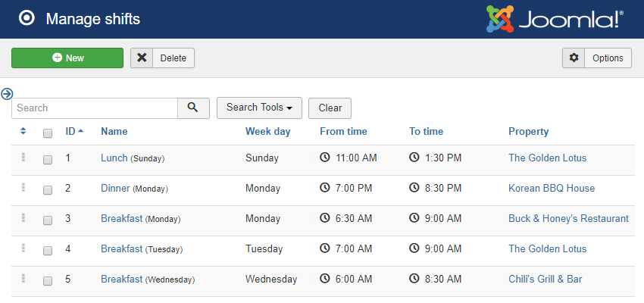Toggle the select-all checkbox in header

click(48, 133)
